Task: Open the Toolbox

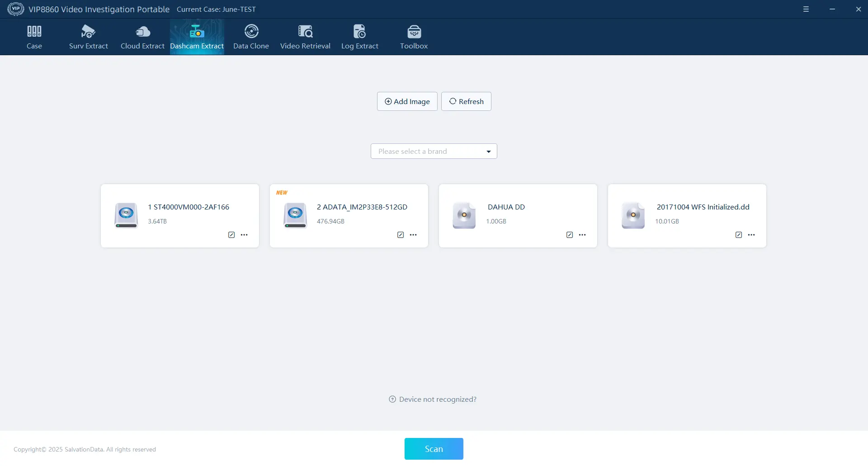Action: coord(414,37)
